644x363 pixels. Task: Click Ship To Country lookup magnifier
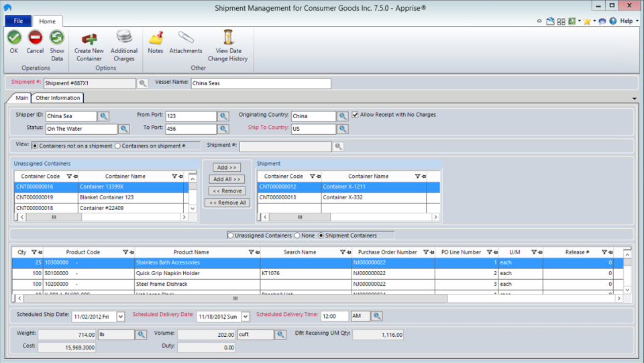click(x=343, y=129)
